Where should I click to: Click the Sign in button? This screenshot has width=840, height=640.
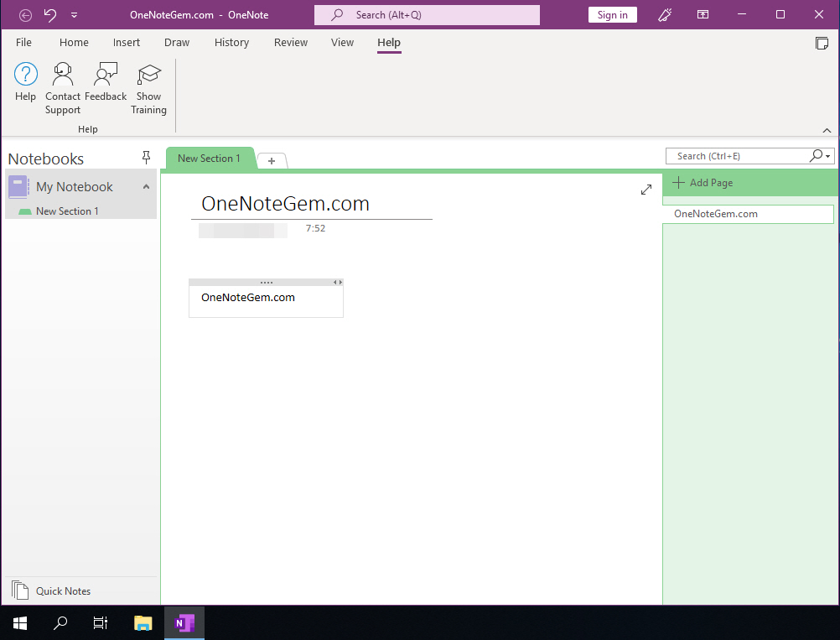tap(612, 15)
